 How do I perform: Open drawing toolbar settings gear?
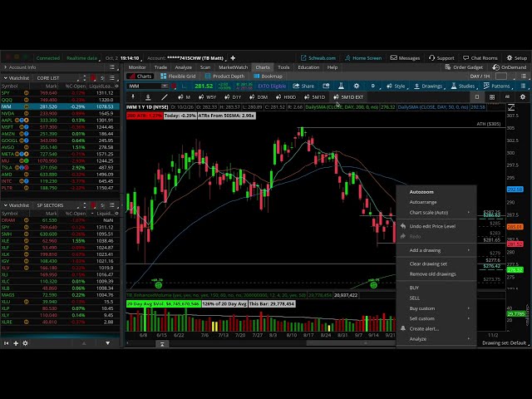click(523, 97)
